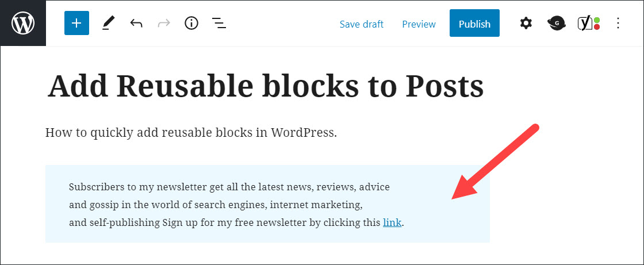
Task: Click the WordPress logo to exit editor
Action: (23, 24)
